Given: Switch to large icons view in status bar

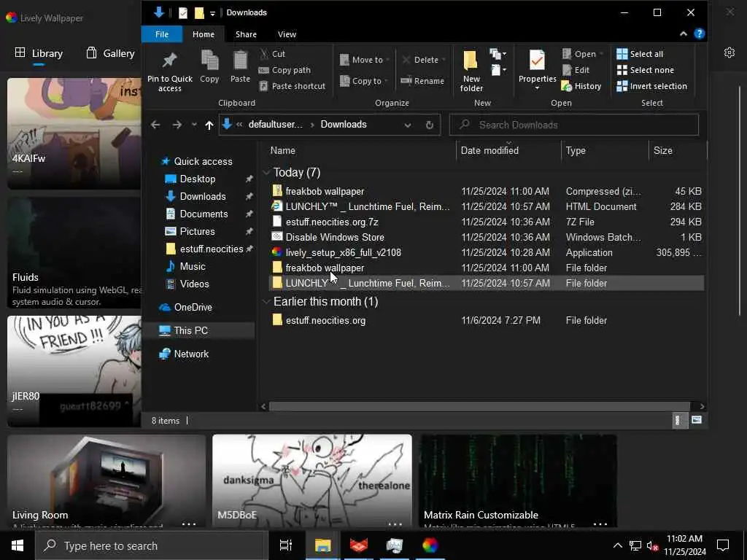Looking at the screenshot, I should 697,420.
